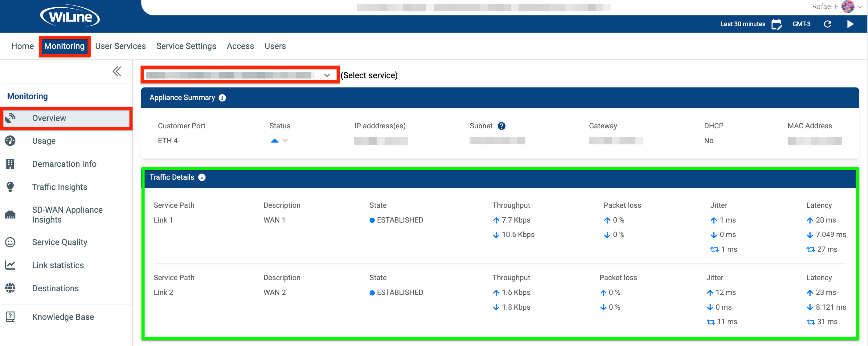
Task: Click the Traffic Details info icon
Action: click(x=202, y=177)
